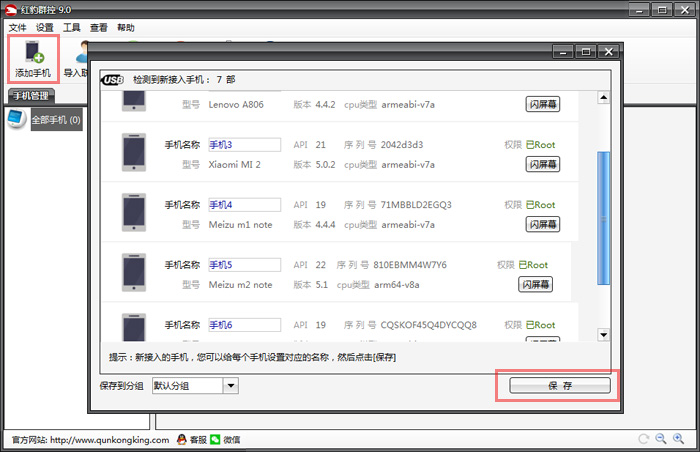
Task: Open the official website link qunkongking.com
Action: [x=109, y=440]
